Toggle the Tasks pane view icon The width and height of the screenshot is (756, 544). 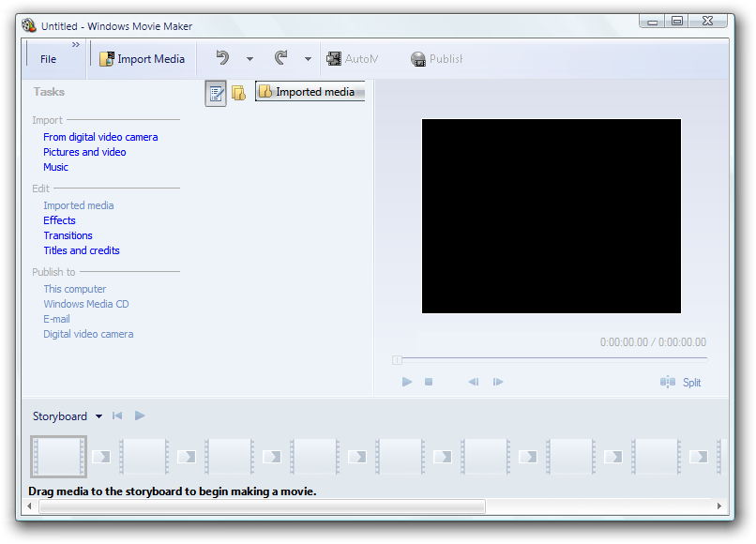coord(216,93)
